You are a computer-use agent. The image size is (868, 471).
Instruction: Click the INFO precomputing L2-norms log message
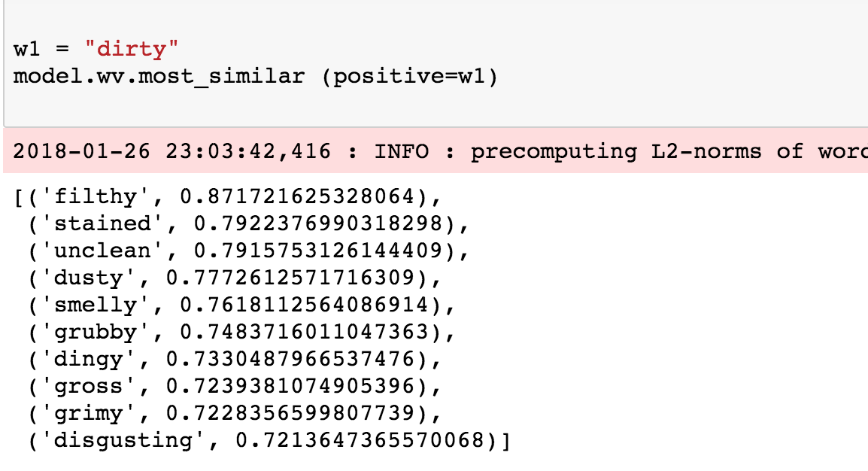[x=621, y=151]
